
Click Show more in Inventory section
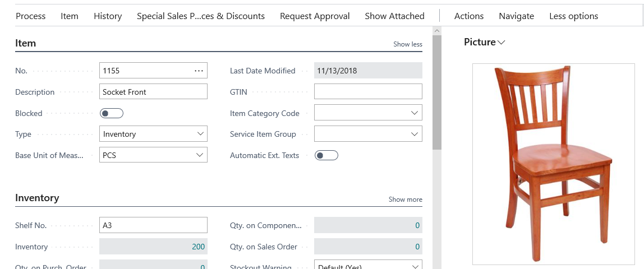point(405,200)
